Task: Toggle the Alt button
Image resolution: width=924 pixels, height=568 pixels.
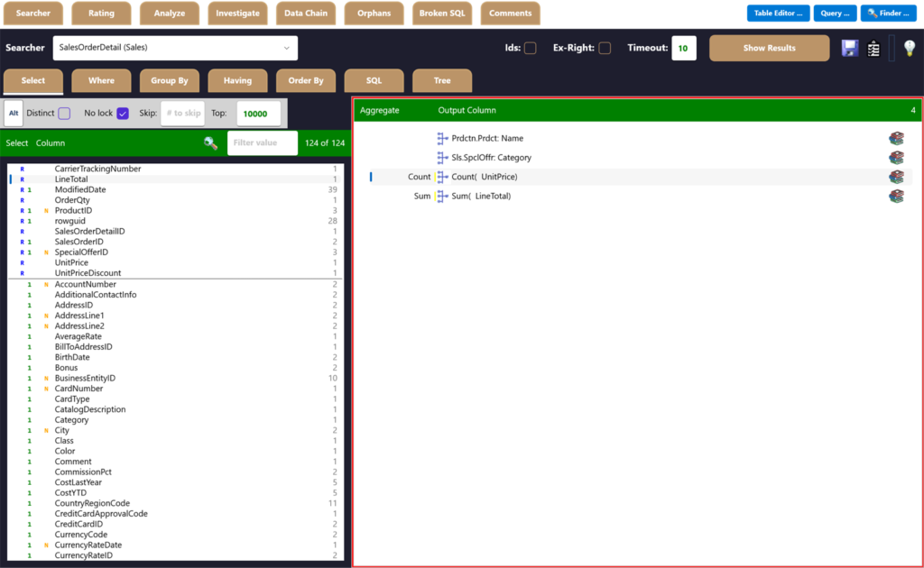Action: coord(14,113)
